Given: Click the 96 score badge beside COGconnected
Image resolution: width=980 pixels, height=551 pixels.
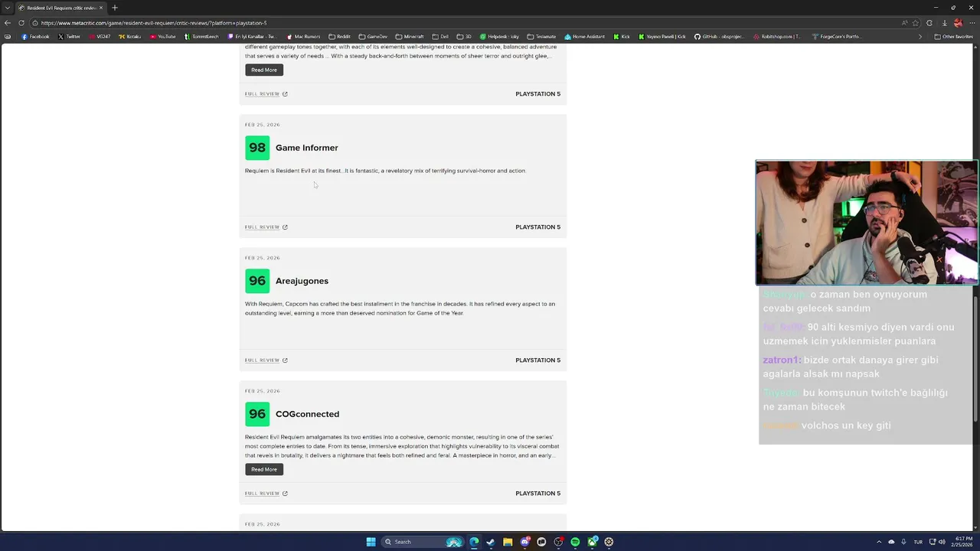Looking at the screenshot, I should tap(257, 414).
